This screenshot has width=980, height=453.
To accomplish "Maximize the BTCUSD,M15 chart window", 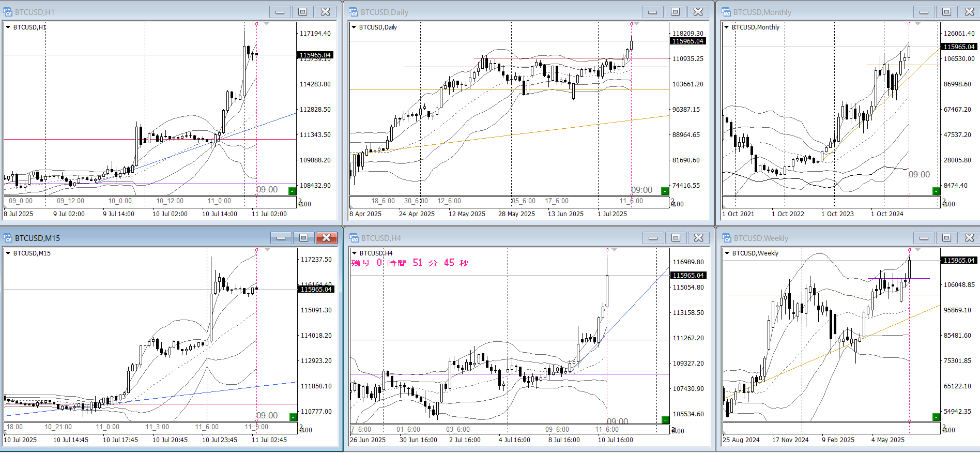I will [303, 238].
